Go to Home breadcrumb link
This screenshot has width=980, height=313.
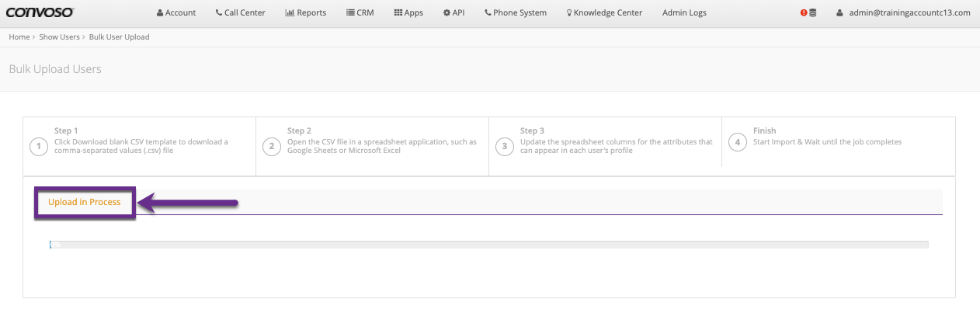[x=19, y=37]
